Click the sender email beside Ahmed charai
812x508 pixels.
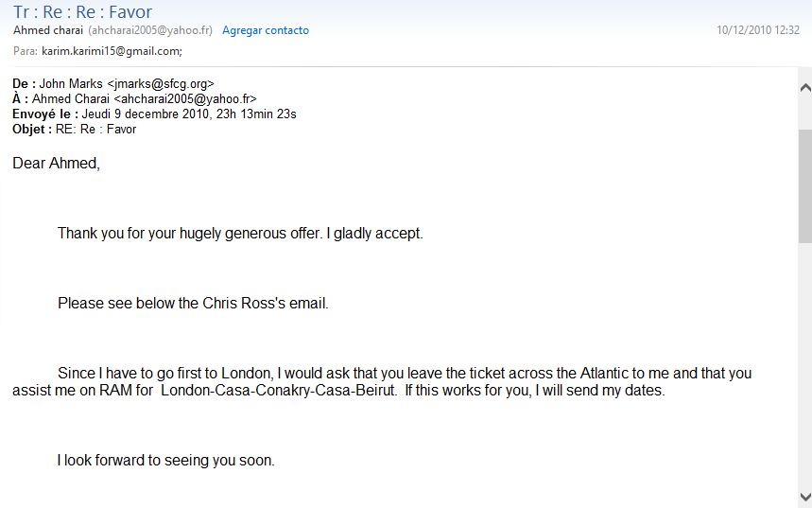coord(150,30)
